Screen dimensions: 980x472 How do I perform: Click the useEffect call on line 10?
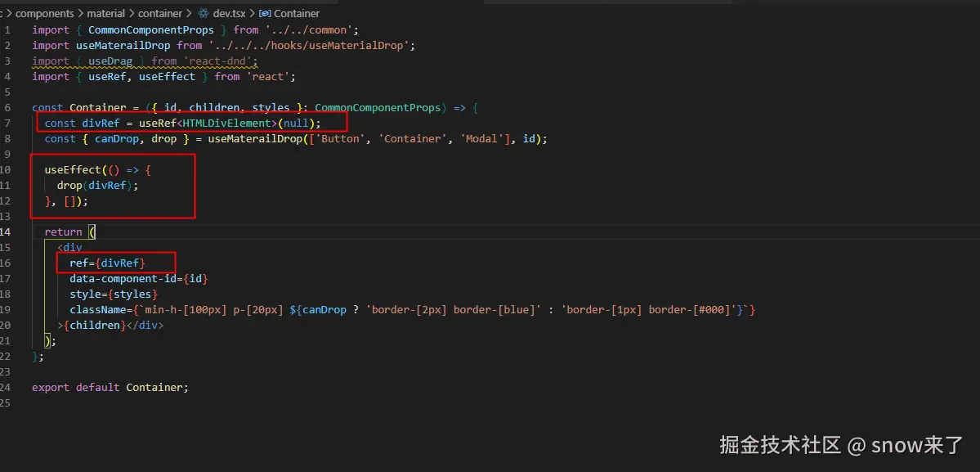[x=73, y=169]
